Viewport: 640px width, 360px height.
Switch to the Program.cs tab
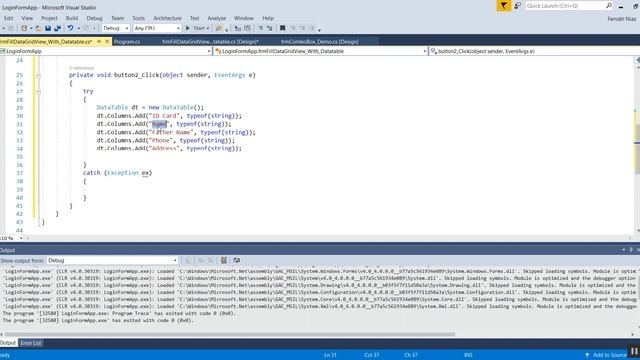click(x=127, y=42)
